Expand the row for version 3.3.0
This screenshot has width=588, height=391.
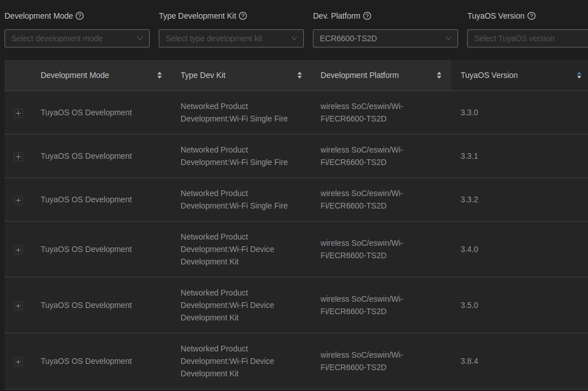18,113
